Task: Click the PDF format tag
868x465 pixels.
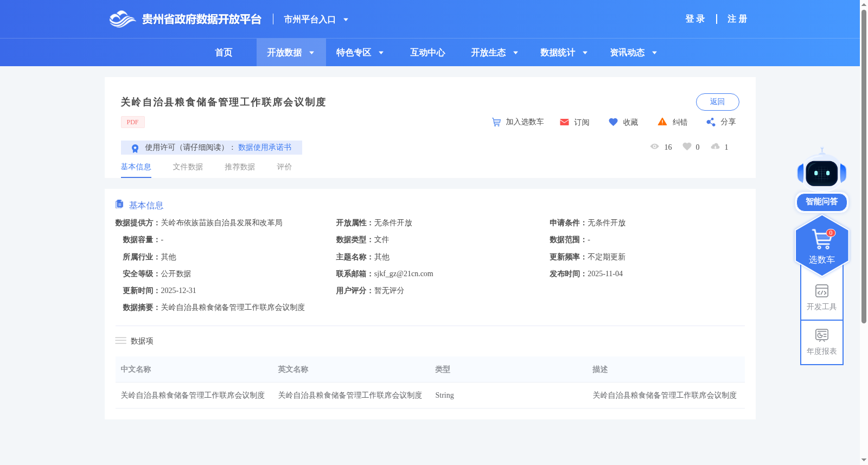Action: 132,122
